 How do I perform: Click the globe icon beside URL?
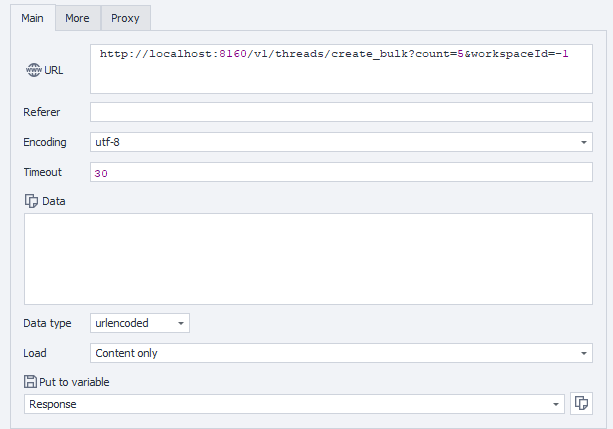pos(33,71)
